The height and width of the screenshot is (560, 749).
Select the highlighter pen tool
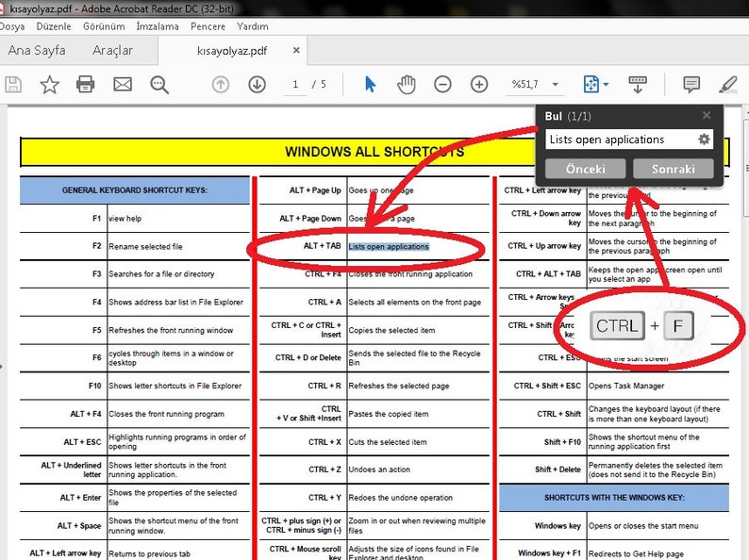point(728,85)
